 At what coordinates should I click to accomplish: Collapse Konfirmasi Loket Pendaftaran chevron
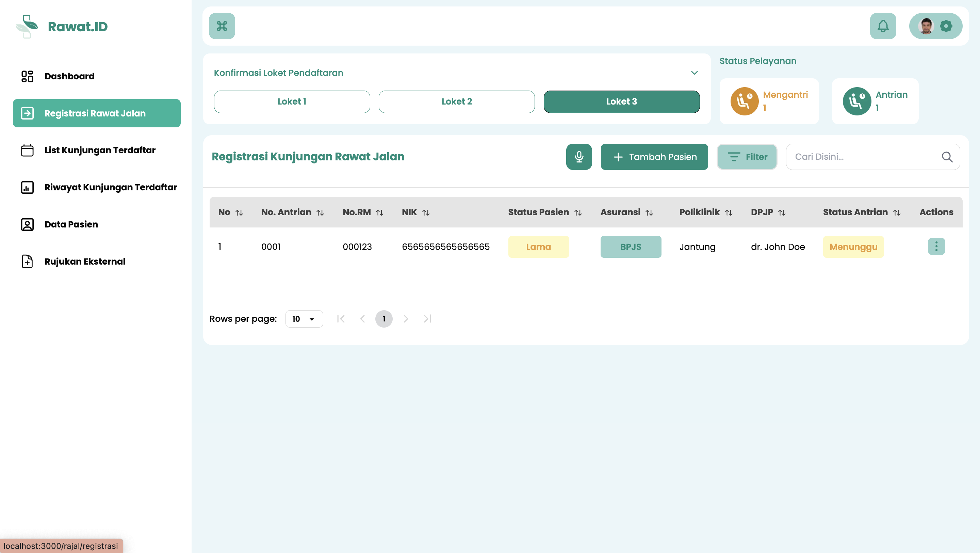coord(694,73)
